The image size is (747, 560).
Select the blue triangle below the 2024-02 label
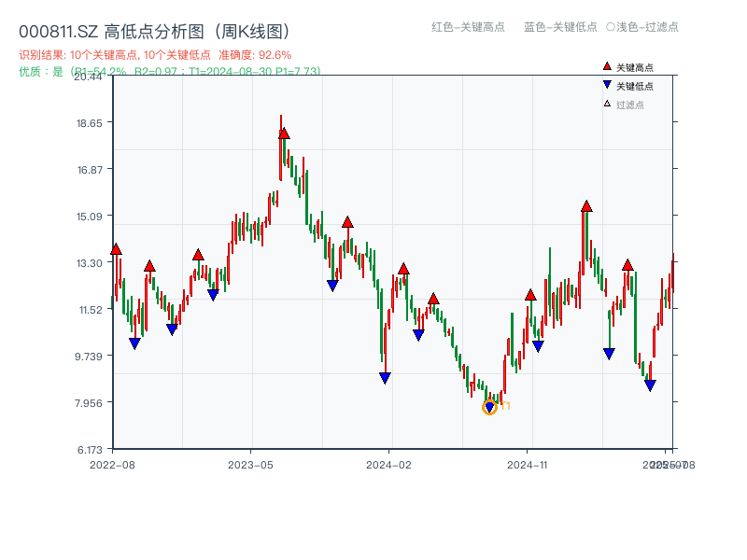(384, 376)
